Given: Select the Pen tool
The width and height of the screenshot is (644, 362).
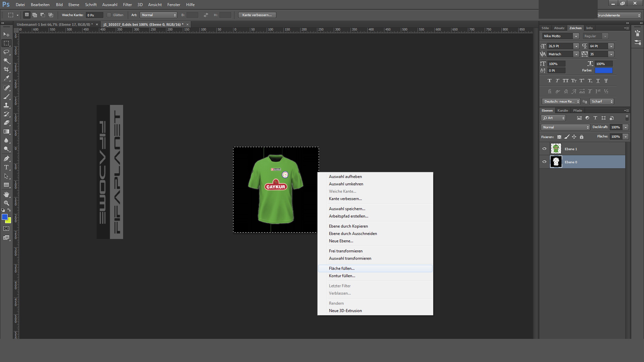Looking at the screenshot, I should [6, 159].
